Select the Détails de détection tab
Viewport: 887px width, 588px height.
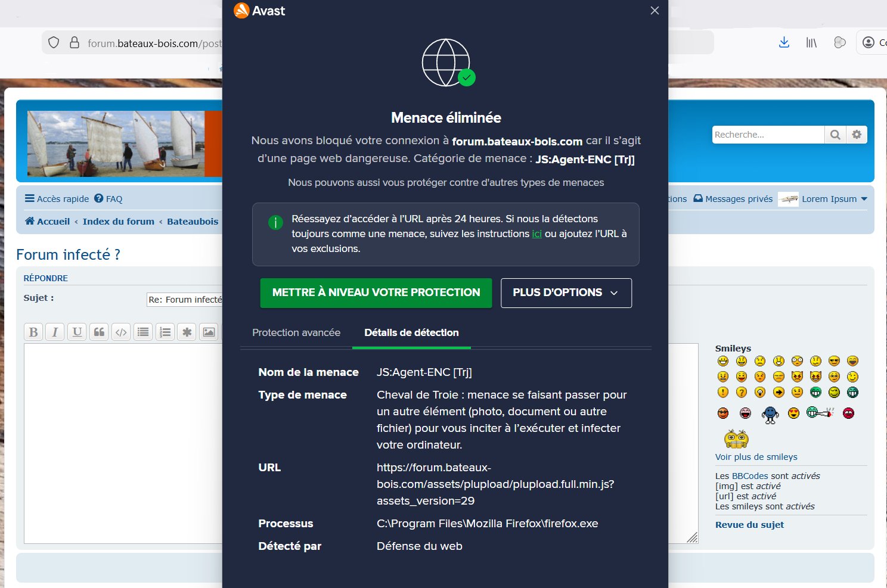411,332
